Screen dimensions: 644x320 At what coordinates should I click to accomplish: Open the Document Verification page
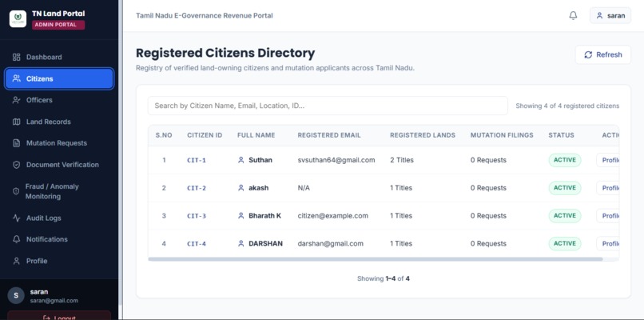[59, 165]
